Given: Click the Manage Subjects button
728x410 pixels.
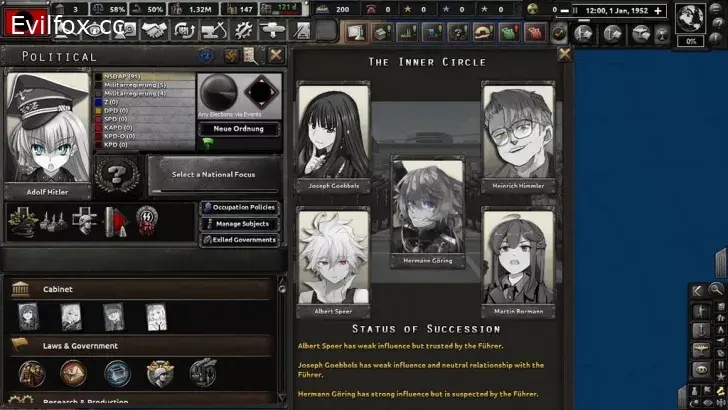Looking at the screenshot, I should pos(238,223).
